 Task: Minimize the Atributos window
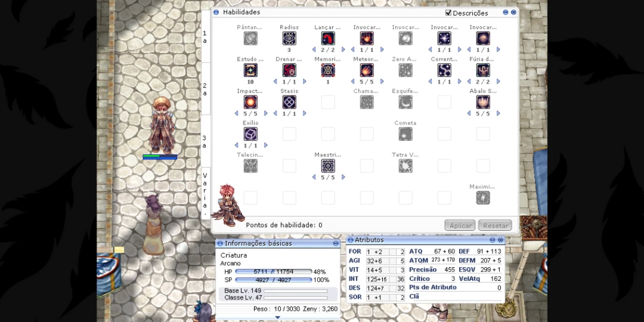pos(493,240)
